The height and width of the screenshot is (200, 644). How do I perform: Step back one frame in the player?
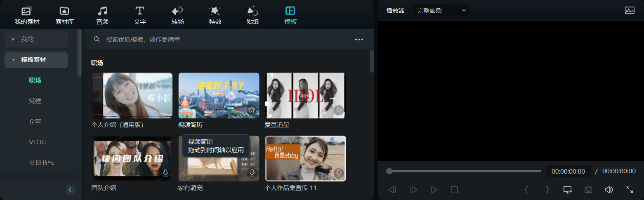click(392, 190)
